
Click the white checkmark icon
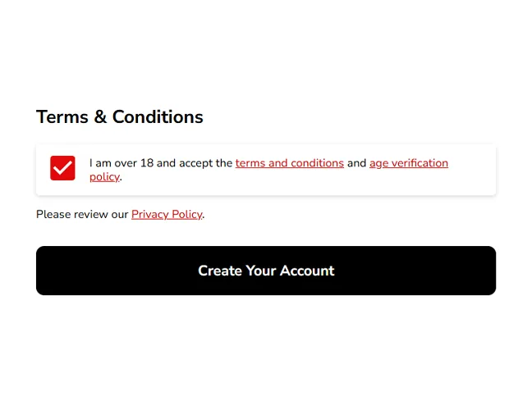tap(62, 168)
